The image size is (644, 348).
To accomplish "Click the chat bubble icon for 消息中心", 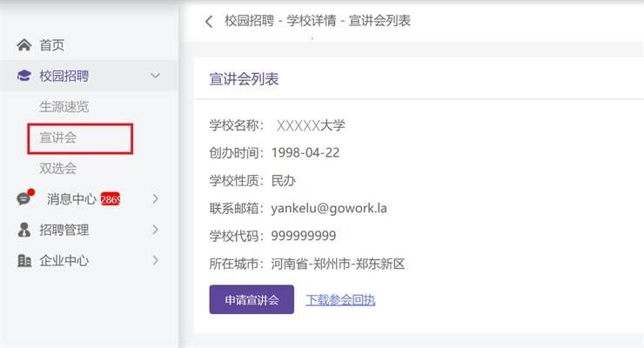I will (x=23, y=198).
